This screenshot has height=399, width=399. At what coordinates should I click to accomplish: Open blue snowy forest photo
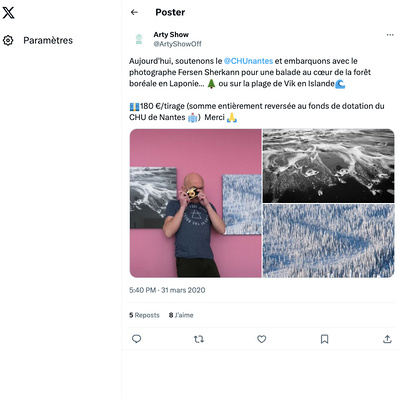point(328,241)
